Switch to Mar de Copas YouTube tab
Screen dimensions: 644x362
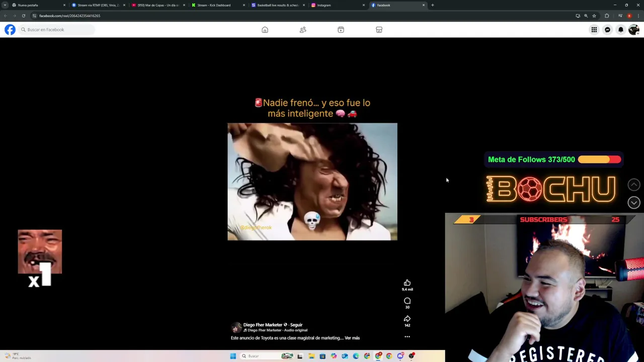(x=157, y=5)
